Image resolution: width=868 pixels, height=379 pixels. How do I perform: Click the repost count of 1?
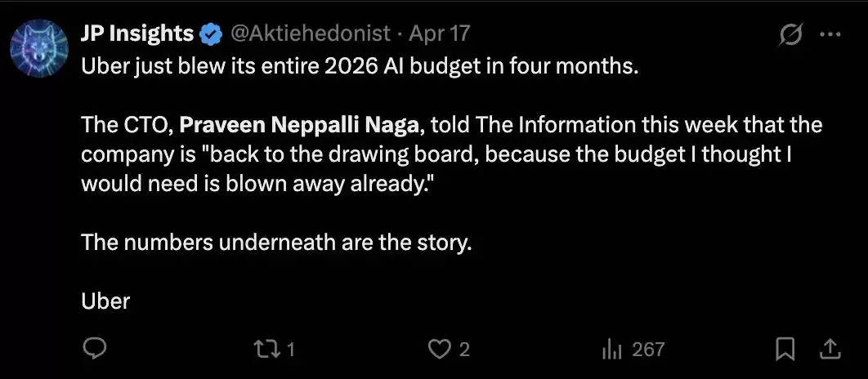click(290, 350)
